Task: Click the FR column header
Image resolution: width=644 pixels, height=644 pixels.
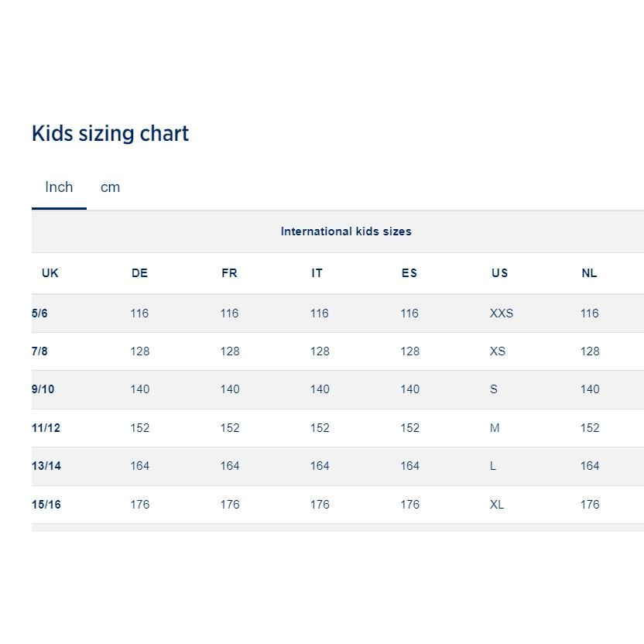Action: pos(229,273)
